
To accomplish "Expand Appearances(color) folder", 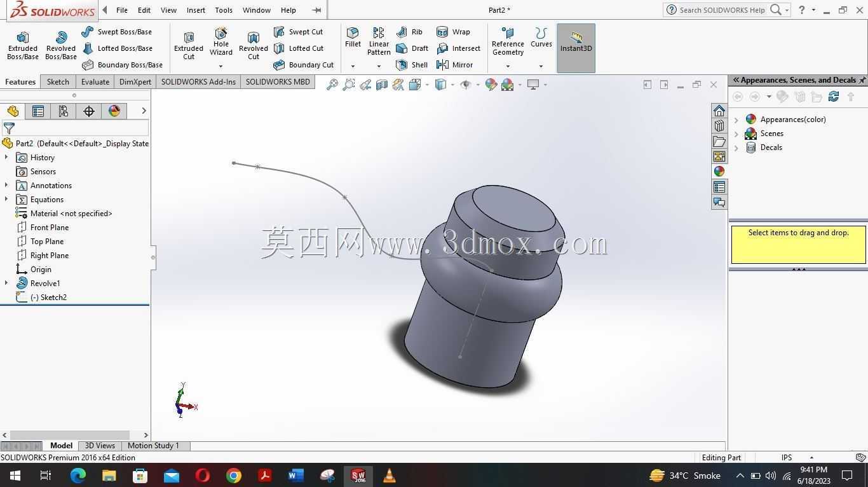I will tap(737, 120).
